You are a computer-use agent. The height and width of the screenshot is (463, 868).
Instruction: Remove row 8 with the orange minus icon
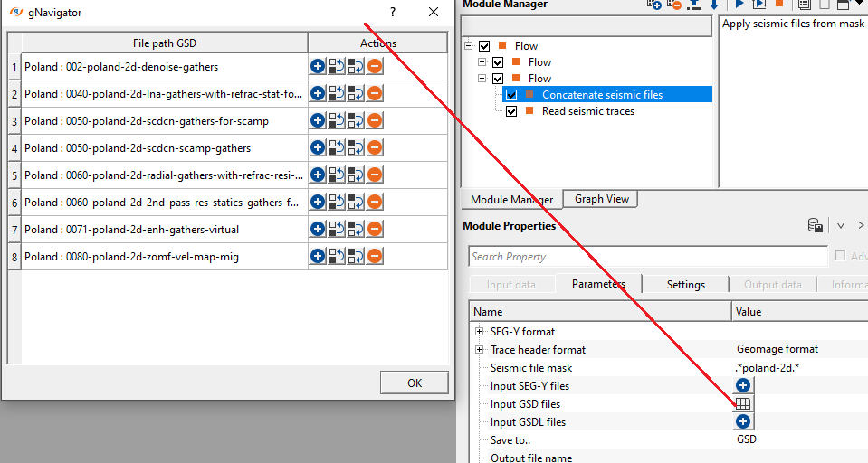(375, 256)
